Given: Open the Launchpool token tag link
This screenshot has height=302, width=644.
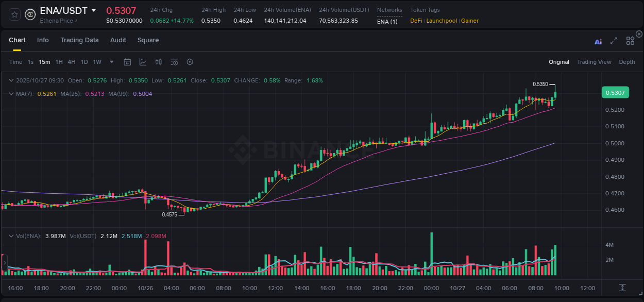Looking at the screenshot, I should (441, 21).
